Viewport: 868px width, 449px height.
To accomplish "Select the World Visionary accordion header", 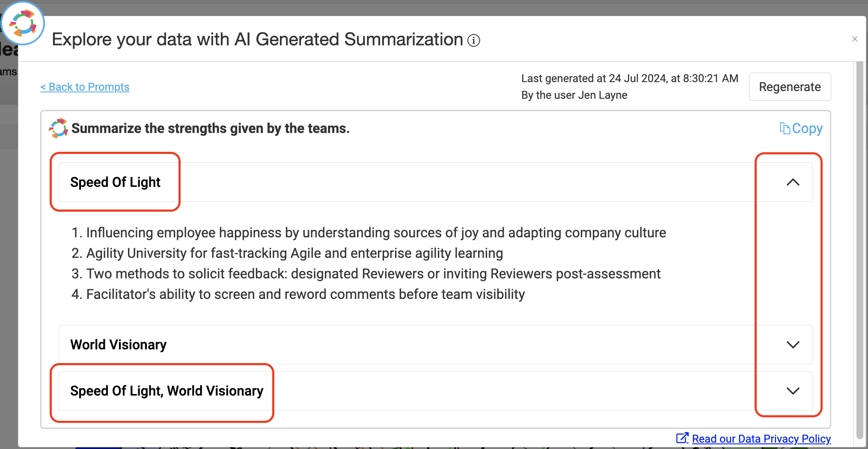I will (x=435, y=345).
